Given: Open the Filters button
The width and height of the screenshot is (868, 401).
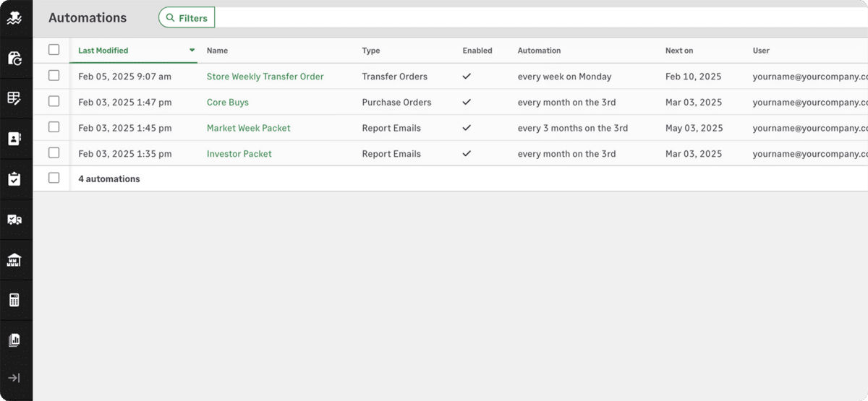Looking at the screenshot, I should click(187, 18).
